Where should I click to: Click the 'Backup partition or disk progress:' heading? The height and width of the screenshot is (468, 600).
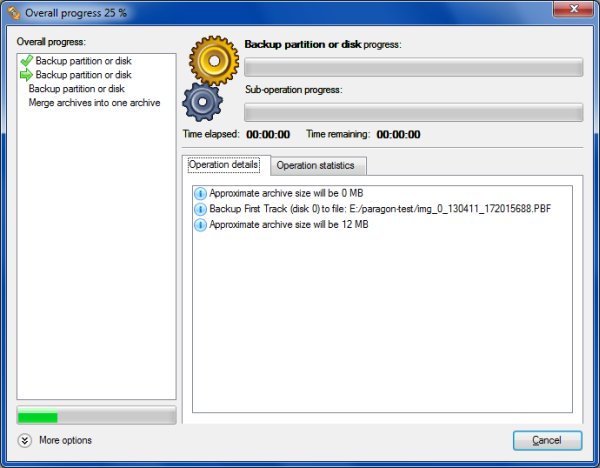pyautogui.click(x=323, y=45)
